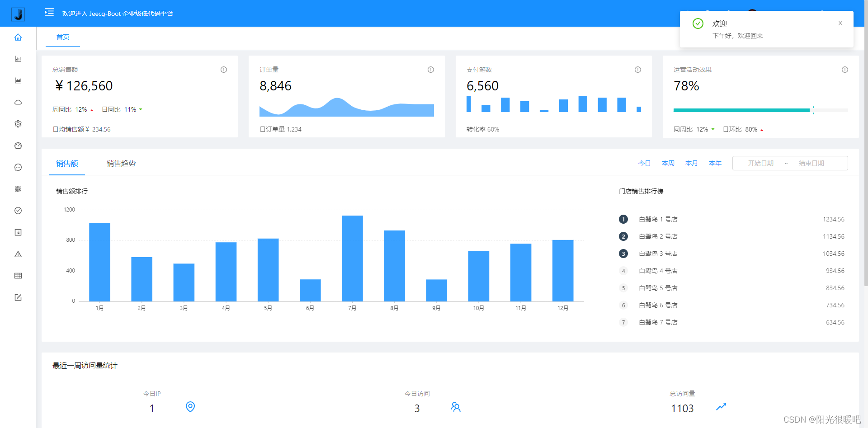Viewport: 868px width, 428px height.
Task: Select store 白鹭岛 7 号店
Action: coord(658,322)
